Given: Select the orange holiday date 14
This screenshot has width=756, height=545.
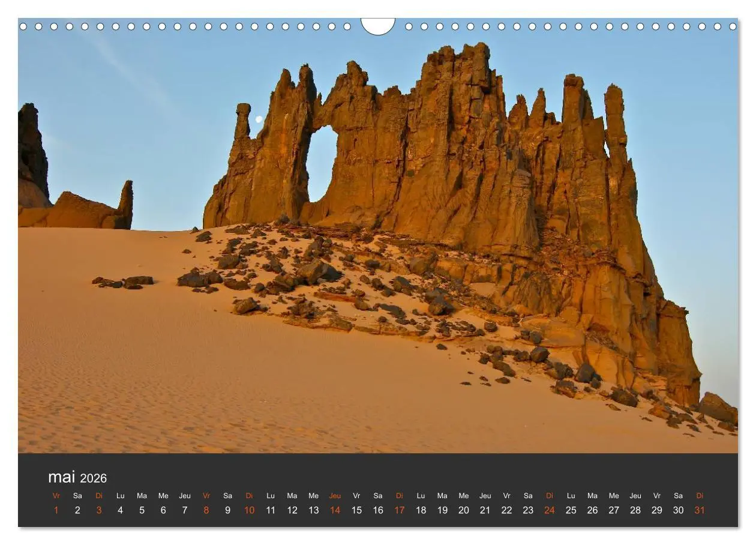Looking at the screenshot, I should tap(335, 510).
